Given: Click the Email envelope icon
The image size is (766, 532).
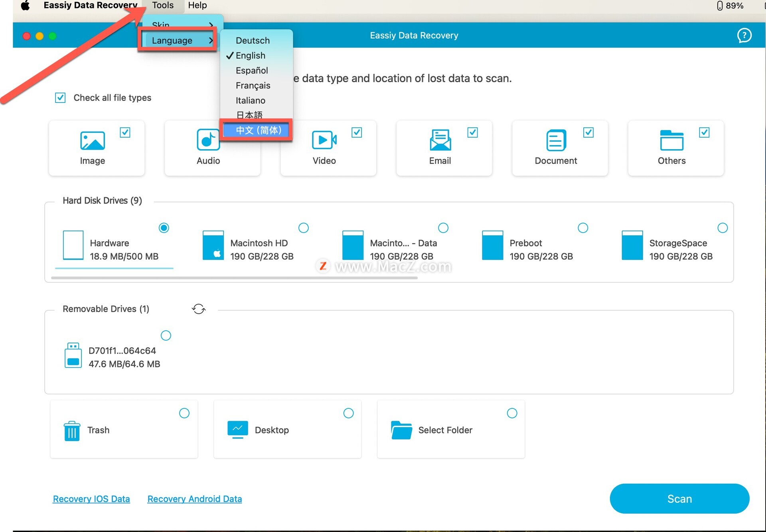Looking at the screenshot, I should [440, 140].
